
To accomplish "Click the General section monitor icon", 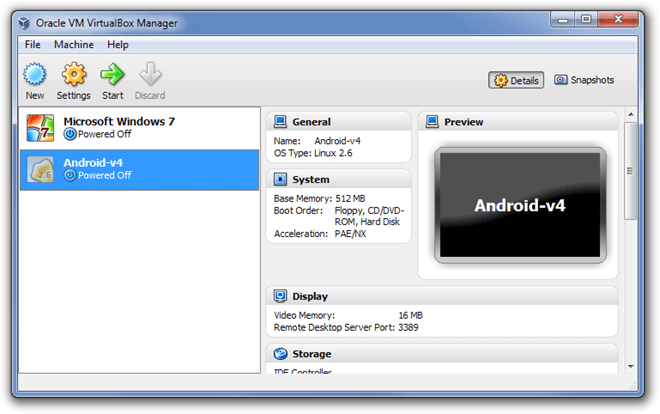I will pyautogui.click(x=280, y=122).
